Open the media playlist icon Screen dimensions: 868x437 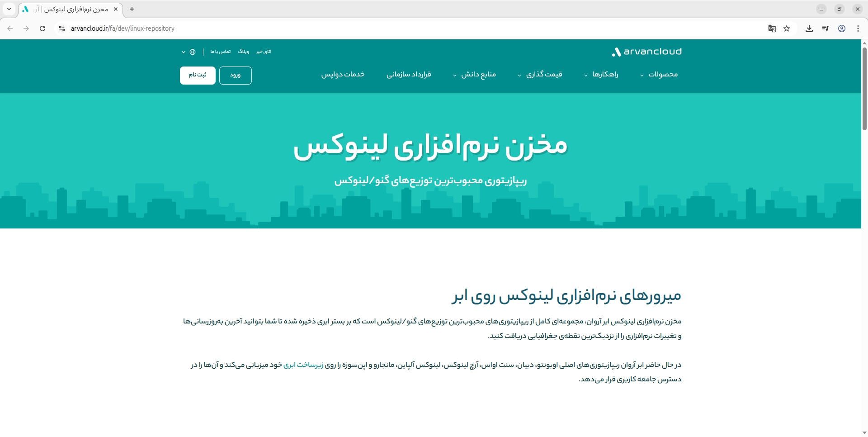click(x=826, y=28)
